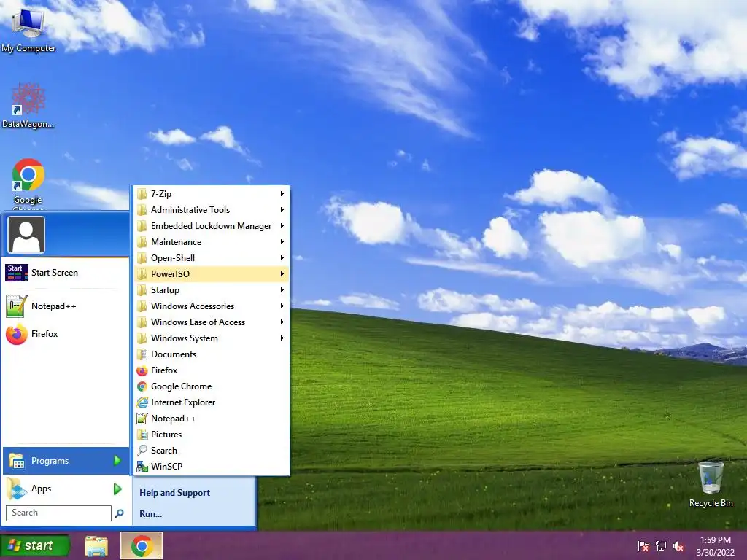Open Embedded Lockdown Manager folder
This screenshot has height=560, width=747.
click(x=211, y=226)
